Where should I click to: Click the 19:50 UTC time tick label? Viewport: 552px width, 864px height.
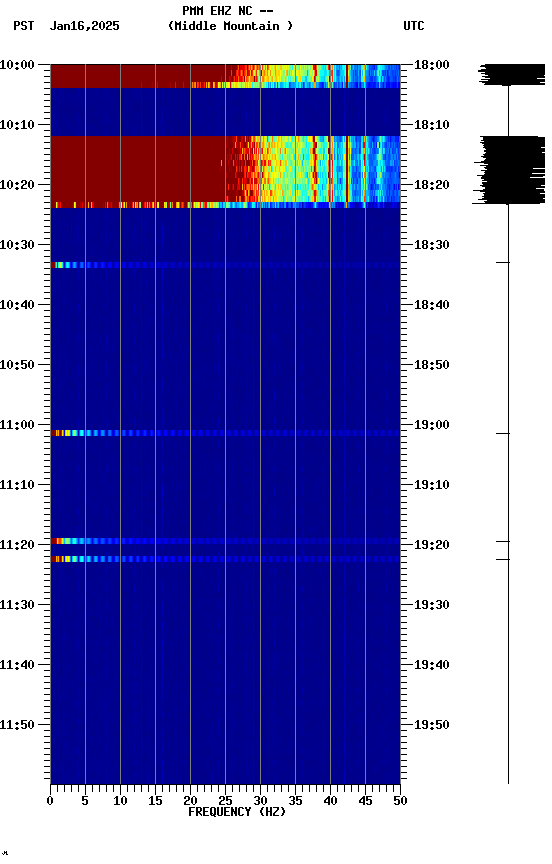pos(432,726)
